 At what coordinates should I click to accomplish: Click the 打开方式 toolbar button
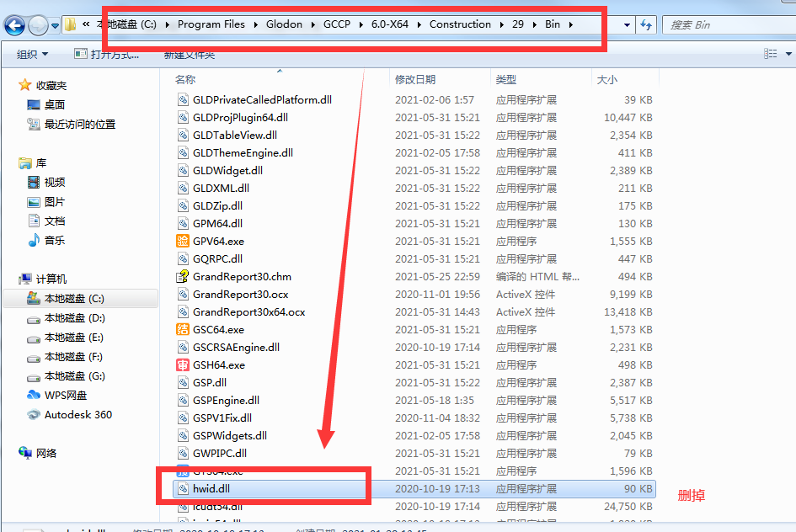[x=107, y=54]
